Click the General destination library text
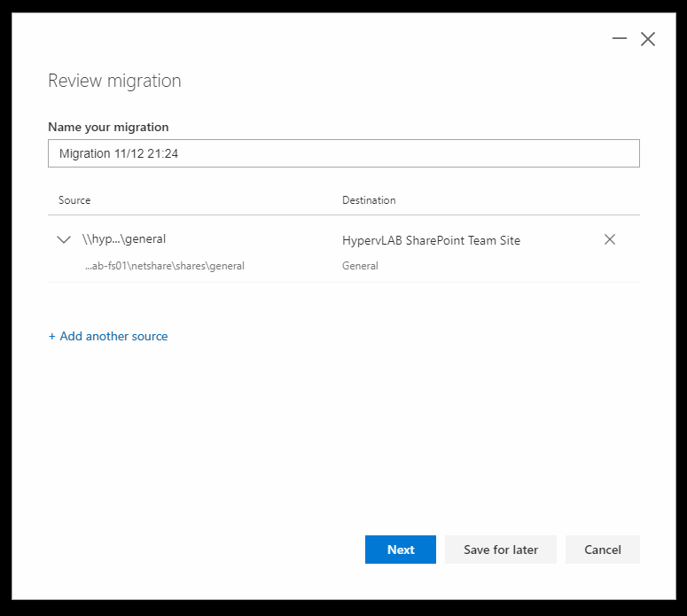Screen dimensions: 687x616 360,266
